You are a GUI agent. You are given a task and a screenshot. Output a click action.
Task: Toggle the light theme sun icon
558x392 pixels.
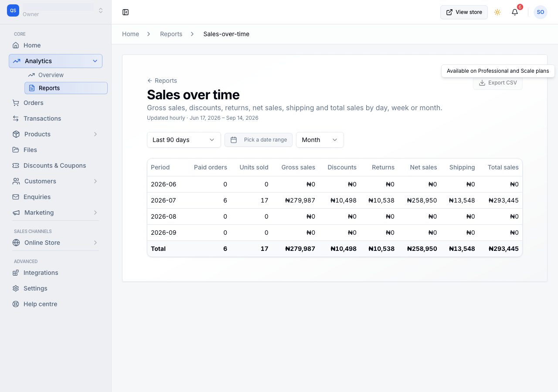click(497, 12)
